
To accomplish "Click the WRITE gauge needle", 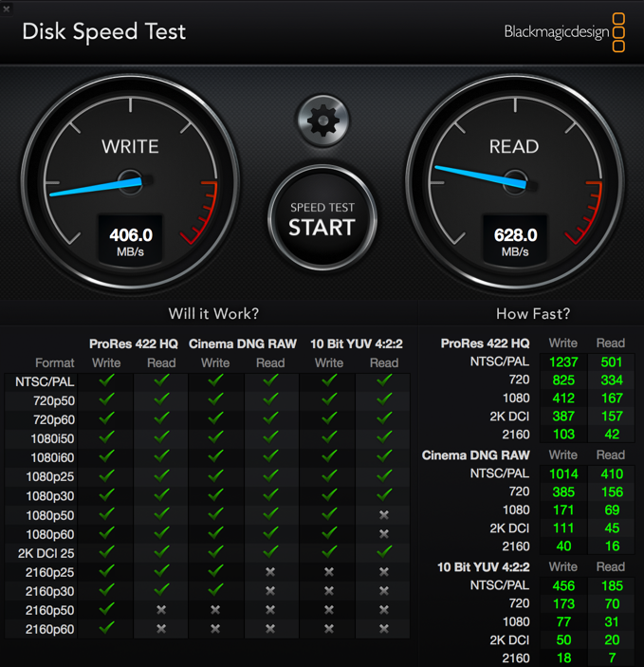I will pos(97,188).
